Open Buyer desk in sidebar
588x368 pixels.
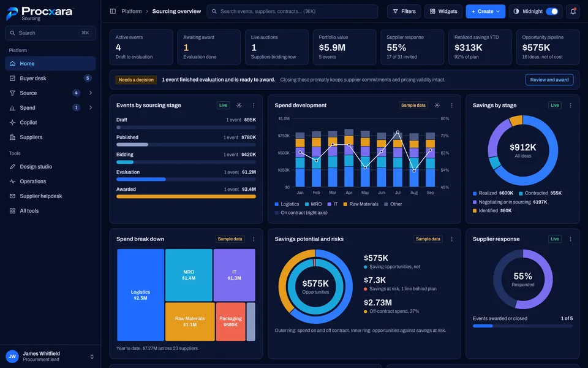[50, 78]
